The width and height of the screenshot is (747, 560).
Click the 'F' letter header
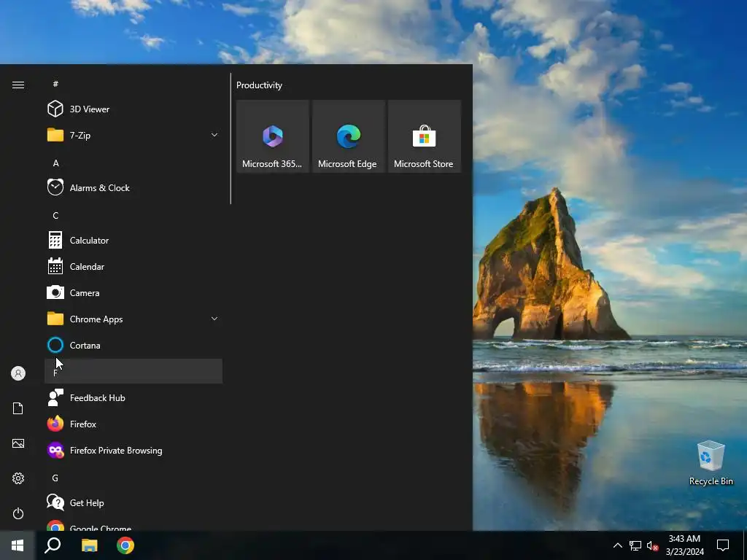(133, 371)
